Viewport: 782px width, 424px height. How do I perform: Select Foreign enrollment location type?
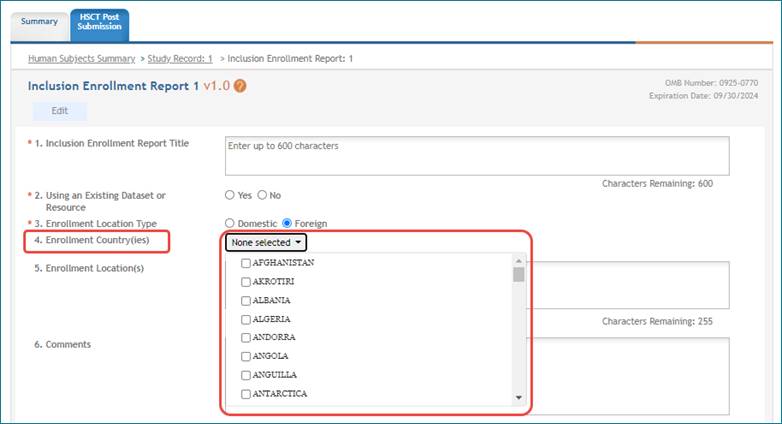[x=288, y=223]
